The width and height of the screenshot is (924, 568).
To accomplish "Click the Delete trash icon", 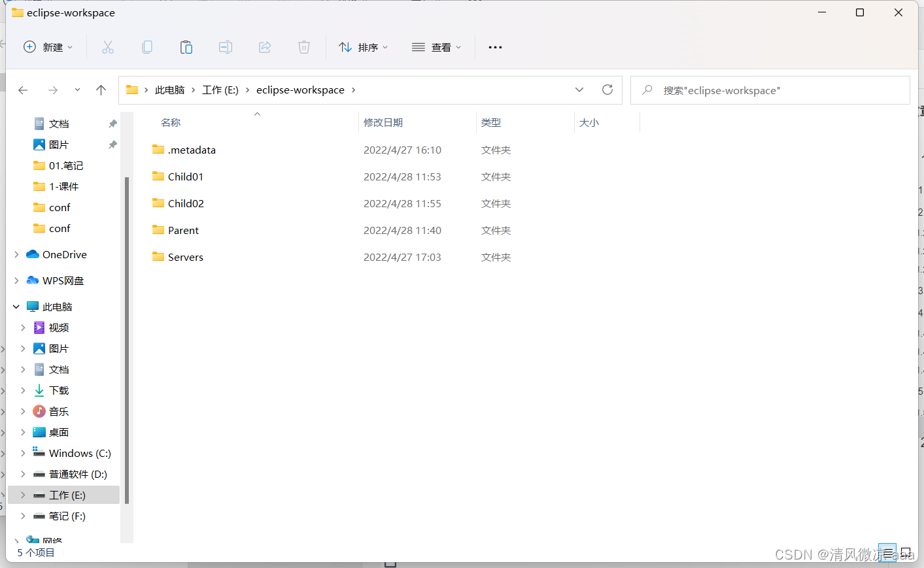I will [x=304, y=47].
